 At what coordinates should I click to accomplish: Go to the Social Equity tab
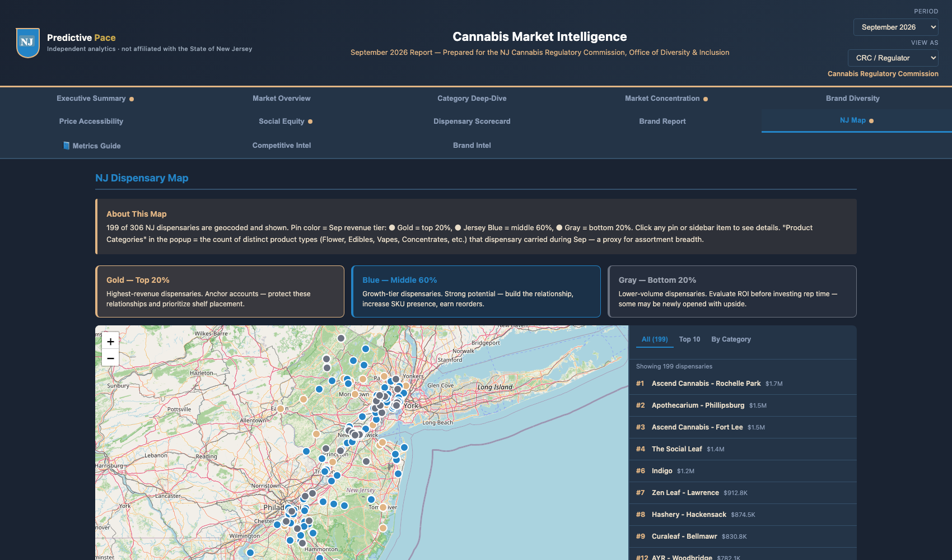[286, 122]
